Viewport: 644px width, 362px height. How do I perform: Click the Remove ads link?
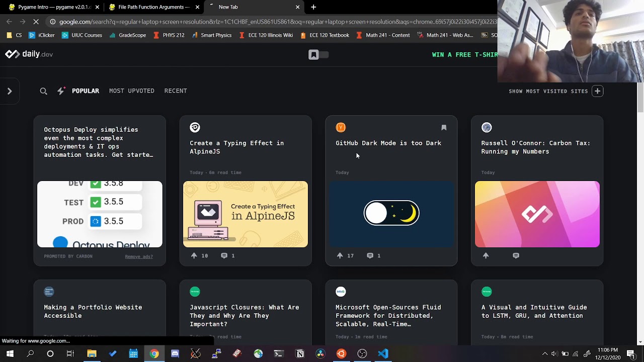point(139,256)
